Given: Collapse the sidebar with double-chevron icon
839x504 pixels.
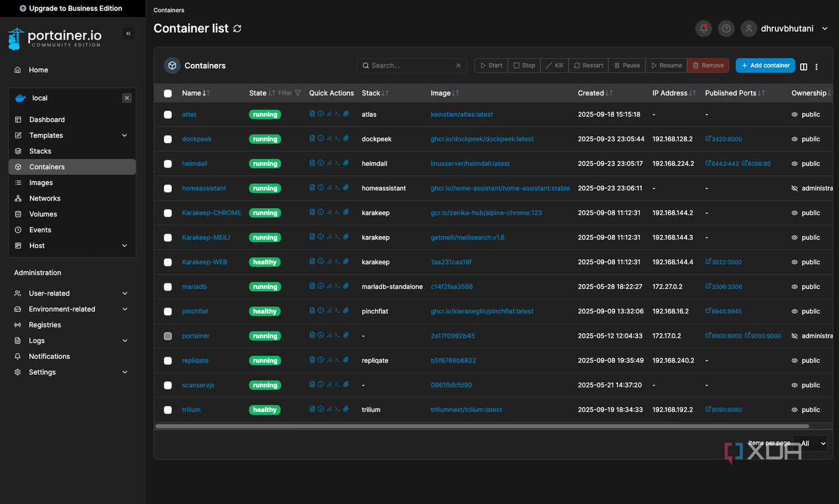Looking at the screenshot, I should pos(128,33).
